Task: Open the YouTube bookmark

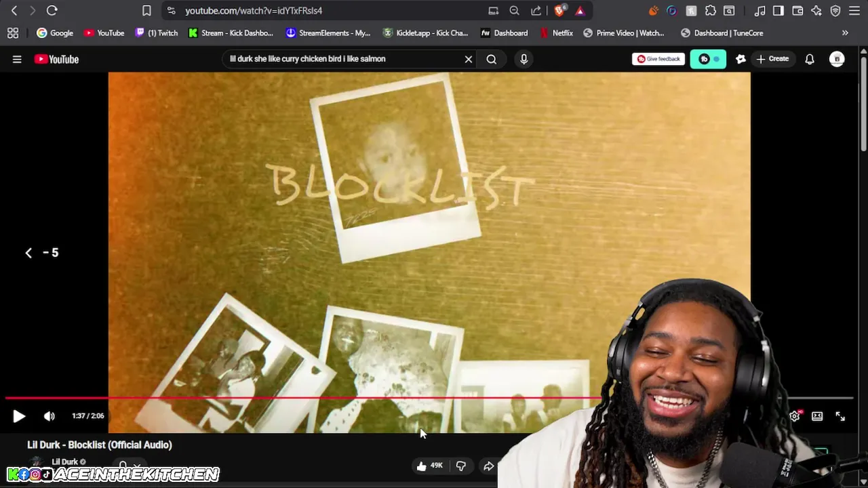Action: tap(104, 33)
